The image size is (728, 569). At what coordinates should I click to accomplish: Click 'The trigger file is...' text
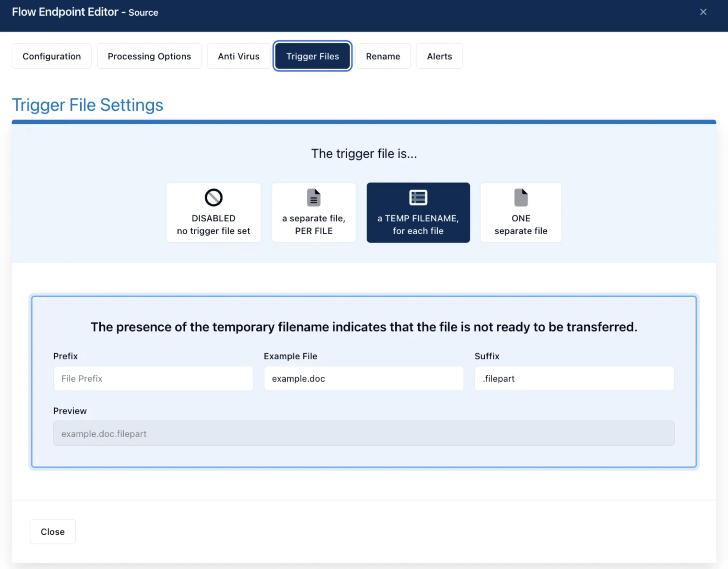tap(364, 154)
